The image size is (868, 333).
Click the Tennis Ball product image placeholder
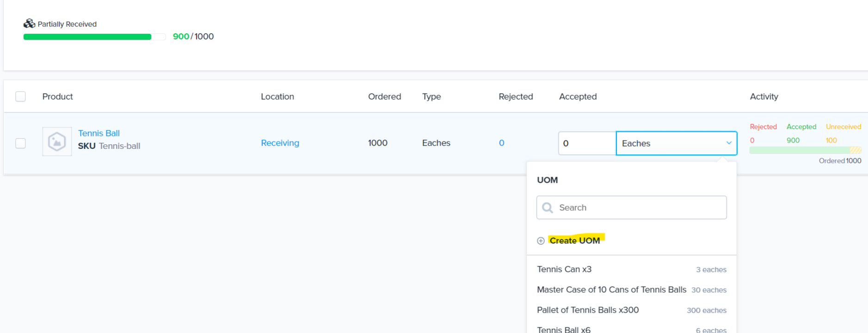[57, 142]
